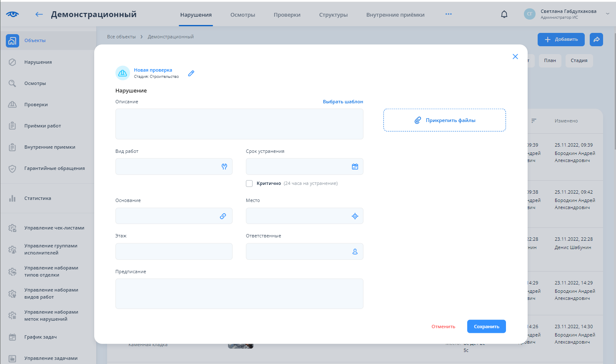Open the three-dots more tabs menu
This screenshot has height=364, width=616.
(x=448, y=14)
